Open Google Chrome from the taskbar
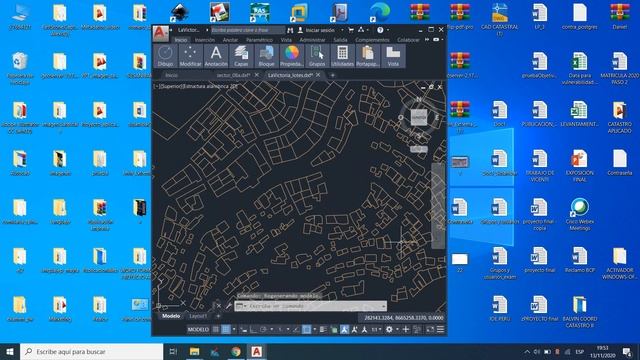This screenshot has height=360, width=640. click(x=236, y=351)
